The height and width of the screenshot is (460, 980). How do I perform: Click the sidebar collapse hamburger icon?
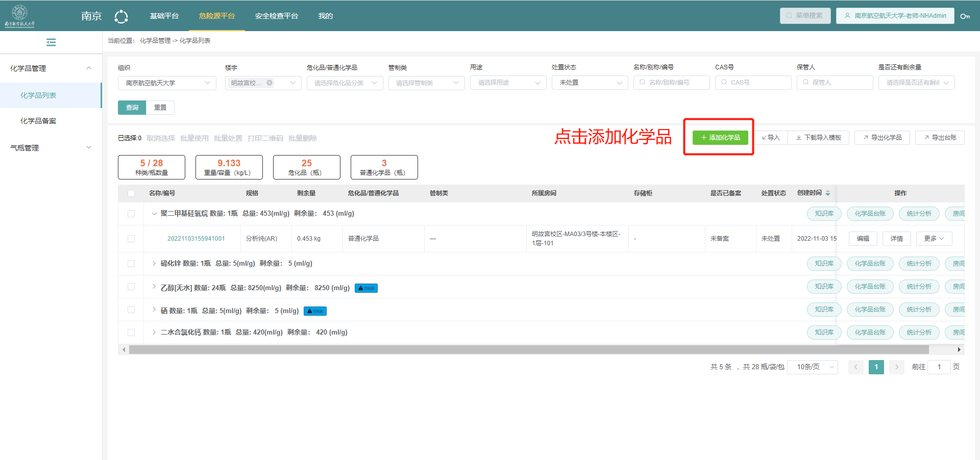tap(51, 42)
